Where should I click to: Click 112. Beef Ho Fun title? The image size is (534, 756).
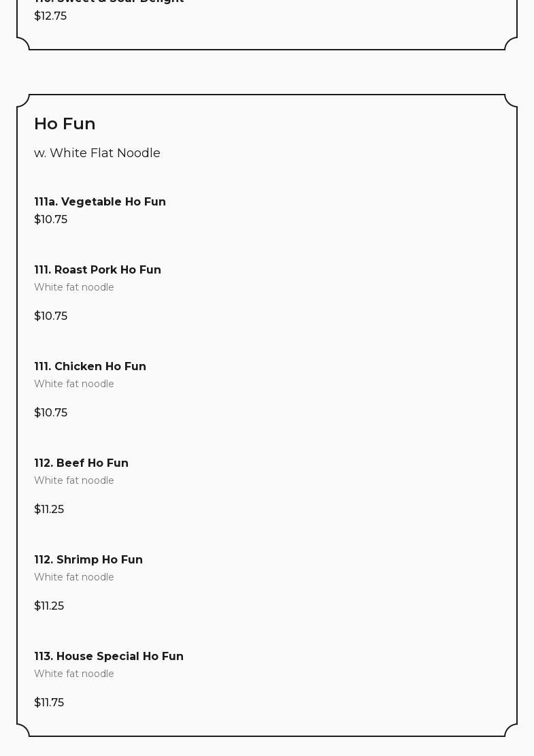[x=81, y=463]
